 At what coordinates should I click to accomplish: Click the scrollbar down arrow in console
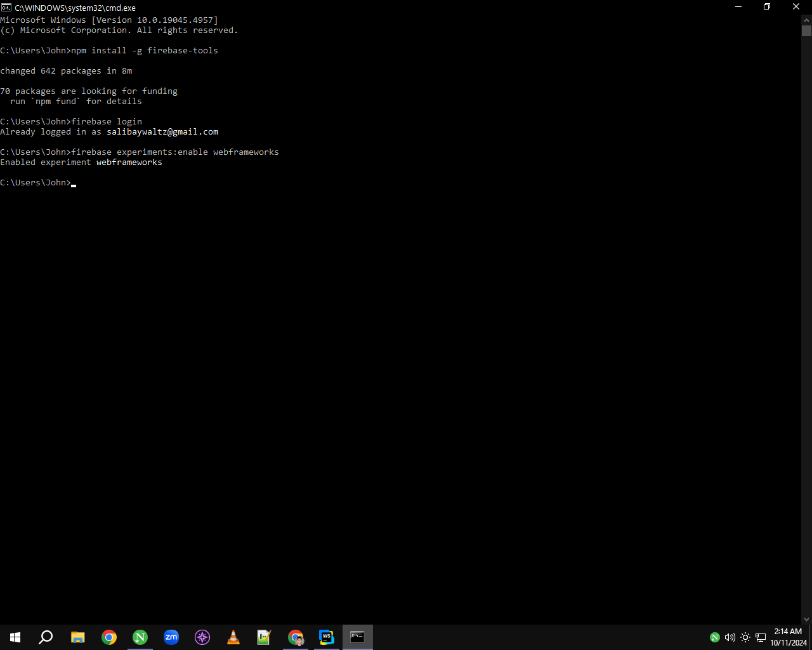coord(807,619)
